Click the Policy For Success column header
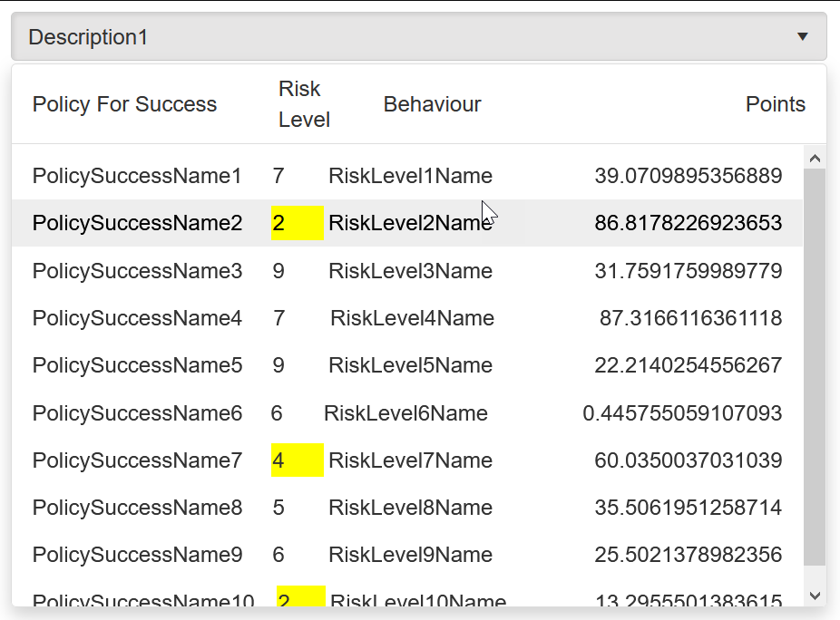 point(124,104)
